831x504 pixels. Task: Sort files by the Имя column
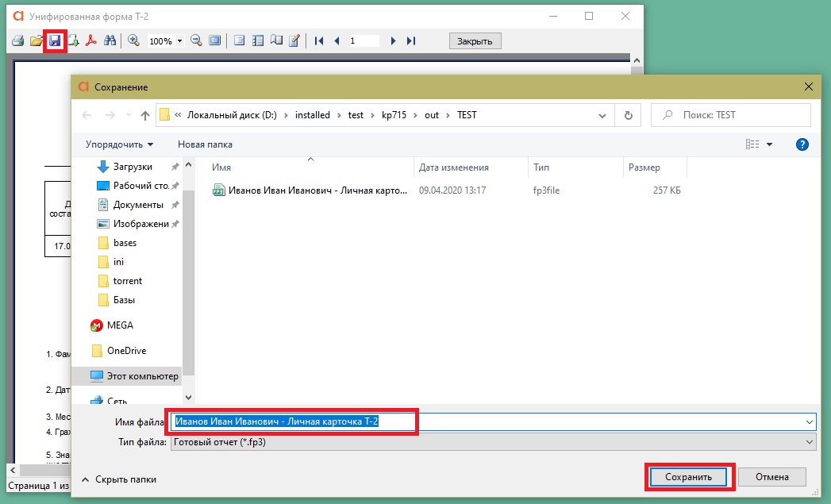(221, 167)
